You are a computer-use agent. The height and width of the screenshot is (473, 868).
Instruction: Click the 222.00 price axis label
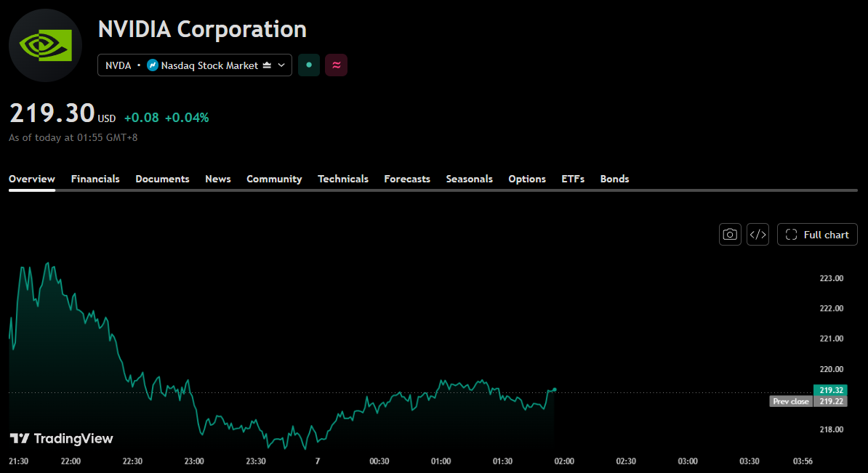[x=832, y=308]
